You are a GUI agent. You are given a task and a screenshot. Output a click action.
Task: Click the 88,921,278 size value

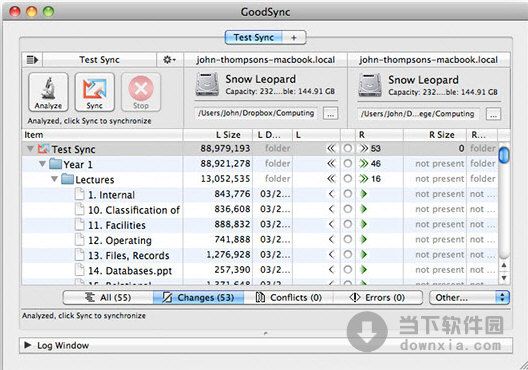(225, 164)
